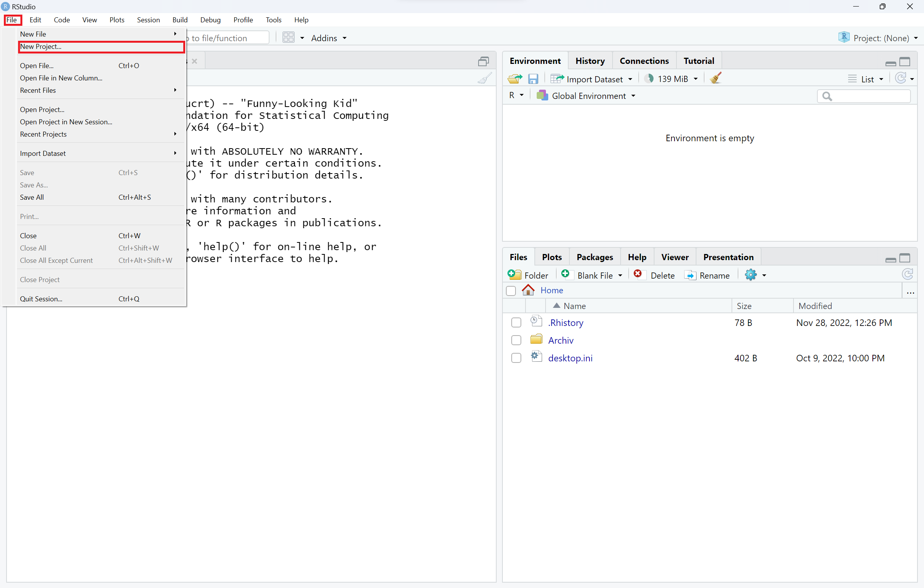Clear environment objects with broom icon

coord(715,78)
